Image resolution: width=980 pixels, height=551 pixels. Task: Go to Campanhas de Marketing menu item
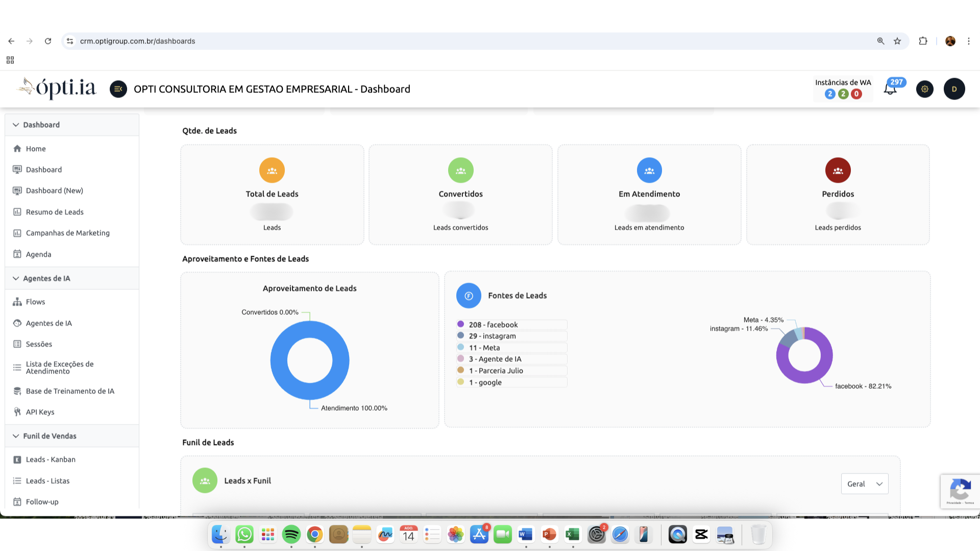pyautogui.click(x=67, y=233)
